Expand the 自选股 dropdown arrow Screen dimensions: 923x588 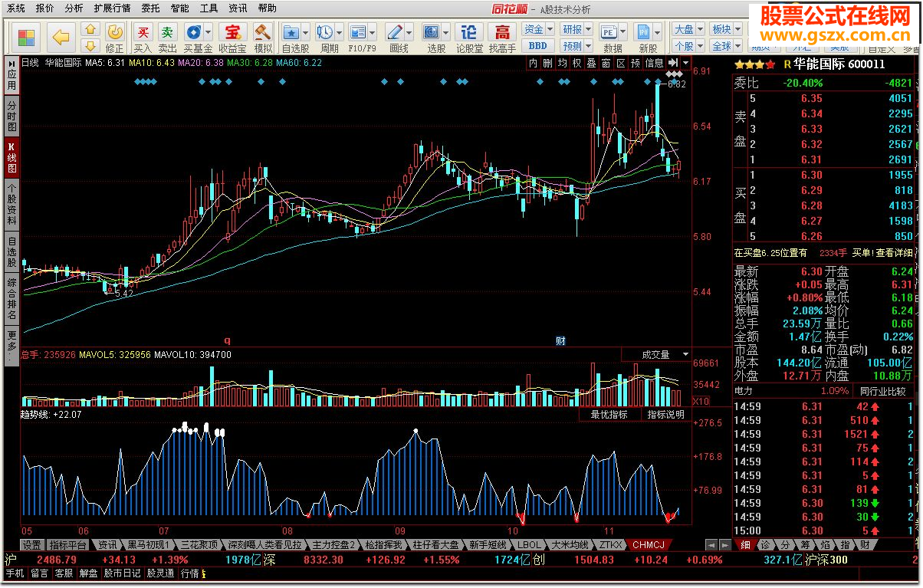[x=306, y=32]
